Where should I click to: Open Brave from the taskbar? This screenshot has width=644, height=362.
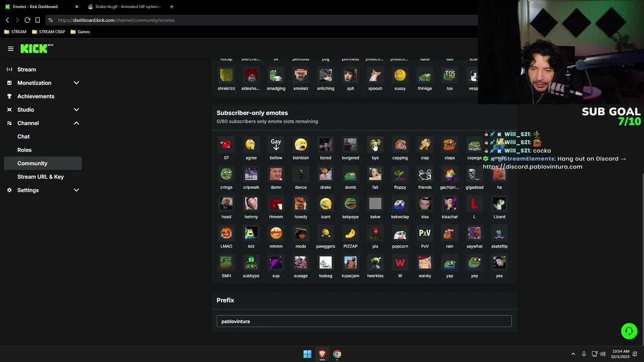[x=322, y=354]
